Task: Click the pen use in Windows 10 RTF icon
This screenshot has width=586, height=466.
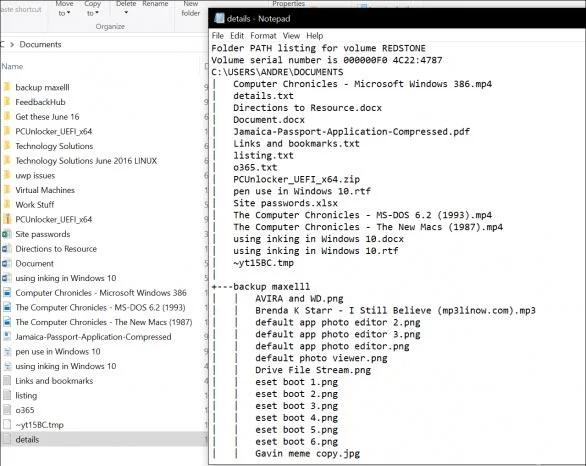Action: (x=7, y=351)
